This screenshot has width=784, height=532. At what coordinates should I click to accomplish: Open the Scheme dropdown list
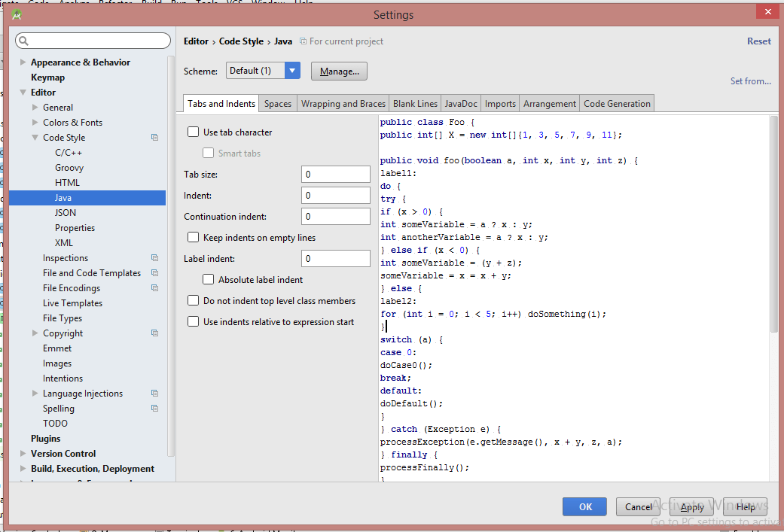[x=292, y=71]
